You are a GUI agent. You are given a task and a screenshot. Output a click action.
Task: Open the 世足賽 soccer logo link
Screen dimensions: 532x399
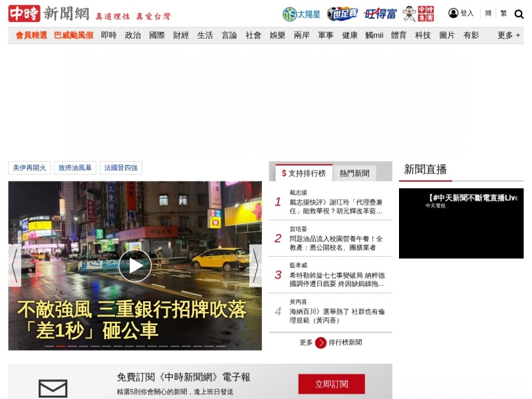pyautogui.click(x=342, y=14)
